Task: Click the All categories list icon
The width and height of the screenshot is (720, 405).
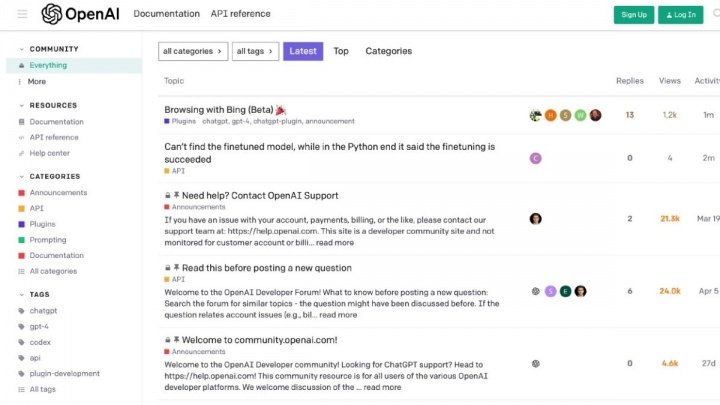Action: click(21, 271)
